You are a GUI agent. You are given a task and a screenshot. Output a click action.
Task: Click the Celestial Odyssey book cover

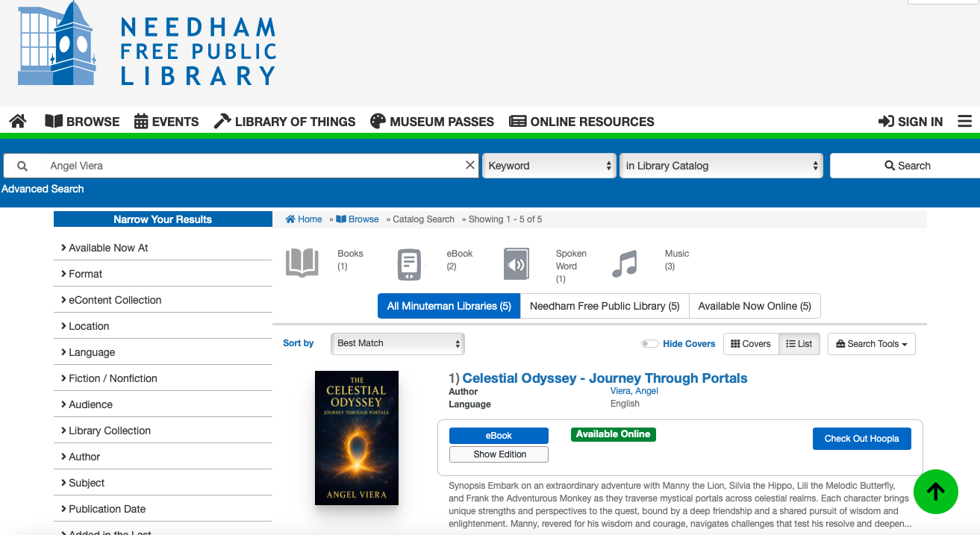357,438
